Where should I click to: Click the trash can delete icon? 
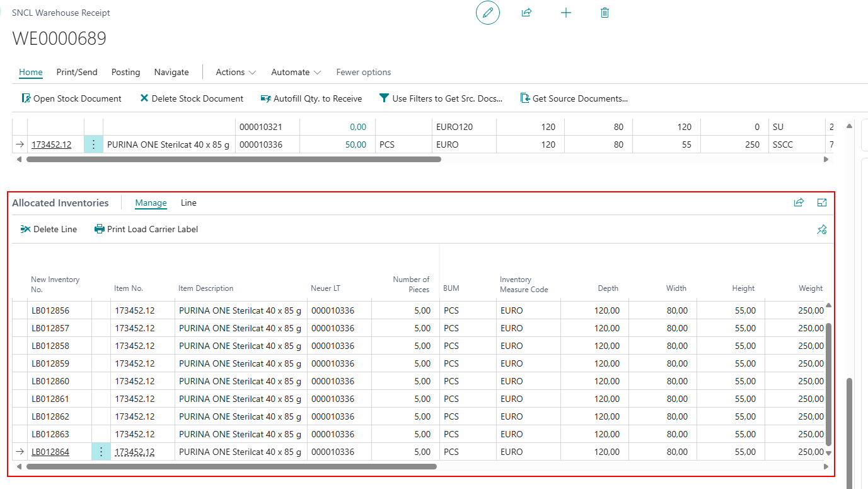pyautogui.click(x=605, y=13)
